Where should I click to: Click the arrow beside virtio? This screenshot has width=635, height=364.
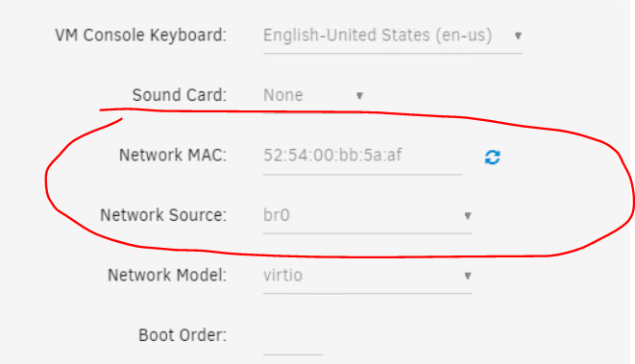pyautogui.click(x=467, y=277)
